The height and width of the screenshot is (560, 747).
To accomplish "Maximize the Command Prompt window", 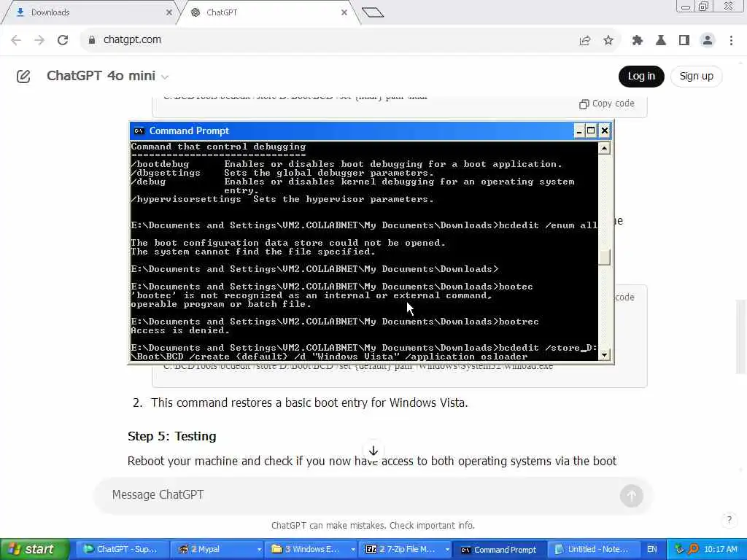I will click(591, 131).
